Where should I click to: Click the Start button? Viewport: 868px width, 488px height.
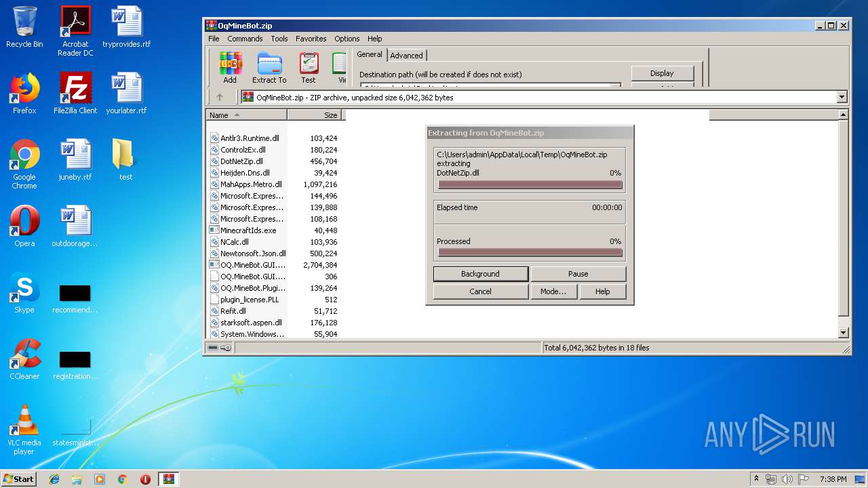coord(19,479)
